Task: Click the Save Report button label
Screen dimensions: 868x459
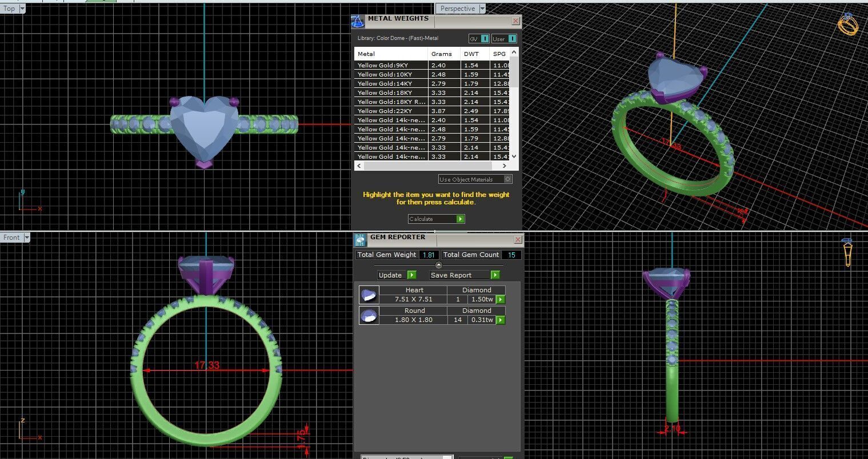Action: (x=451, y=275)
